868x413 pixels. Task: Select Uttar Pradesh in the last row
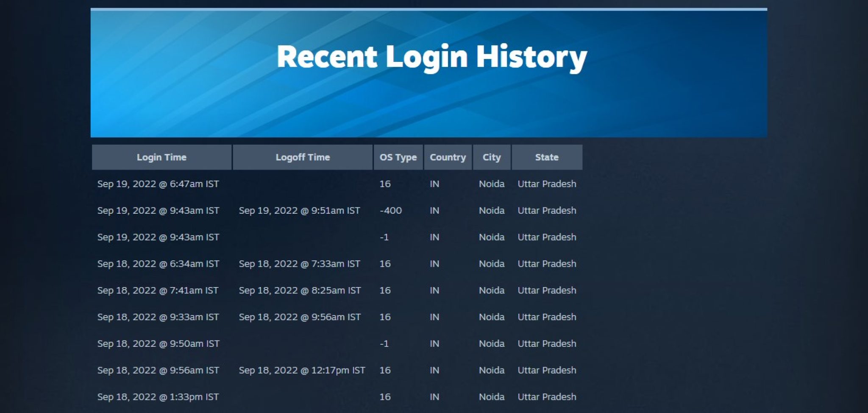pyautogui.click(x=547, y=397)
